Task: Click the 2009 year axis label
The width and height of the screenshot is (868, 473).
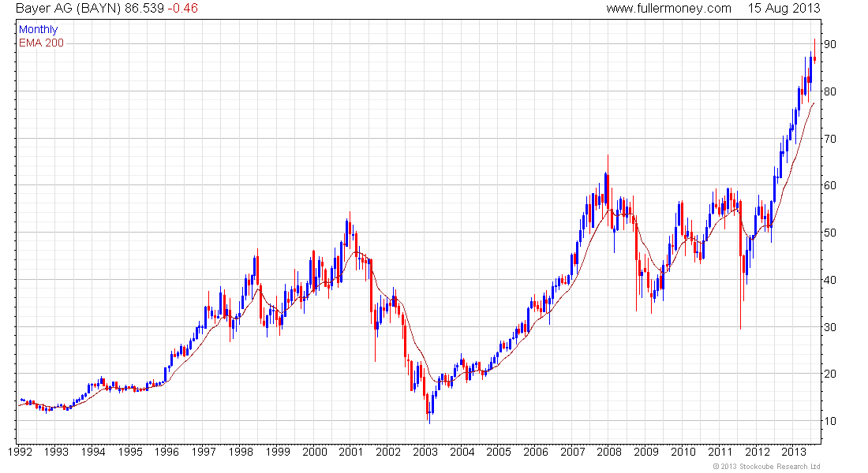Action: pos(646,452)
